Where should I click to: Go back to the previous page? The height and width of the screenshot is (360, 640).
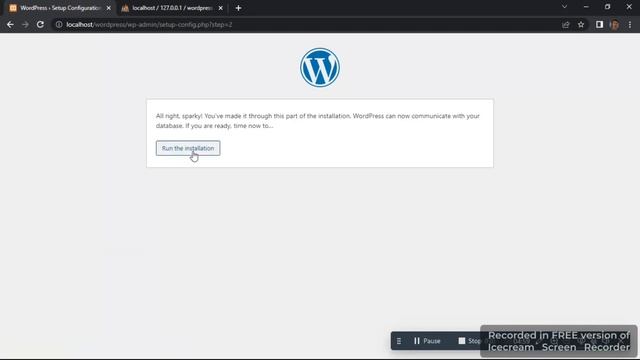[x=10, y=24]
